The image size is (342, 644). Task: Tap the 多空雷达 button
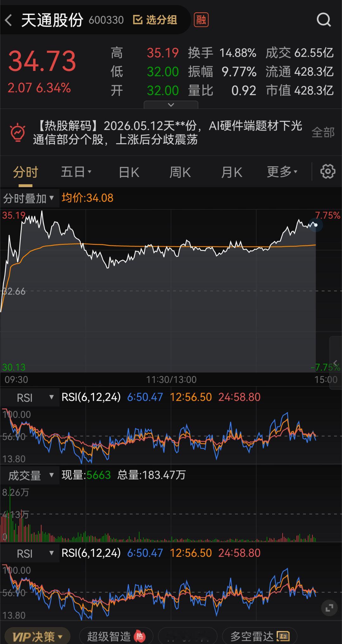pyautogui.click(x=259, y=636)
